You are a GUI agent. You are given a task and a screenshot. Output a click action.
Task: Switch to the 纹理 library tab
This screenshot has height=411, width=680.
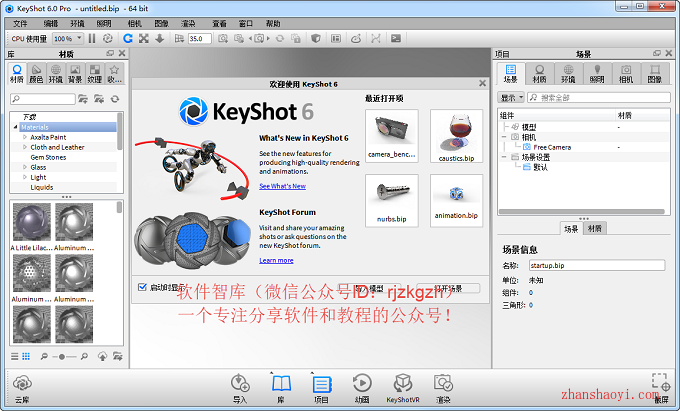tap(95, 73)
